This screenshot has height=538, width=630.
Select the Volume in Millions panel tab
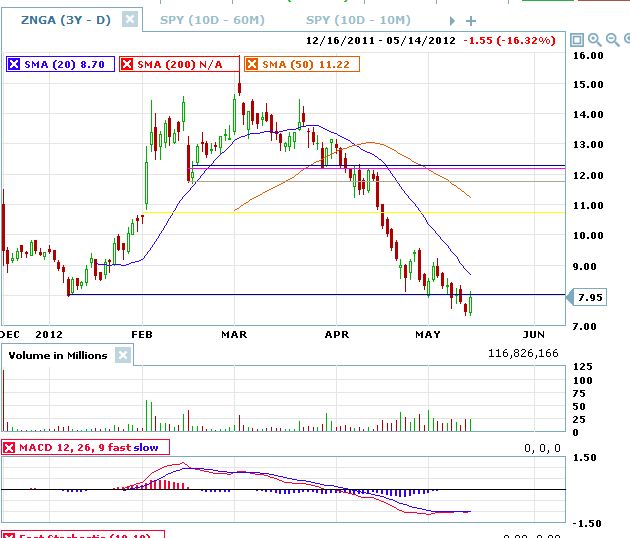coord(58,356)
